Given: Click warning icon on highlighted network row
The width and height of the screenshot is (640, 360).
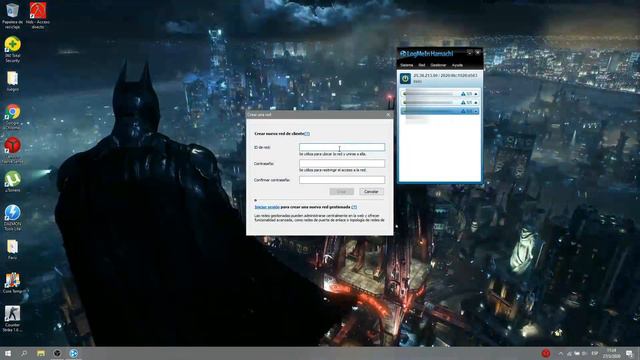Looking at the screenshot, I should click(463, 111).
